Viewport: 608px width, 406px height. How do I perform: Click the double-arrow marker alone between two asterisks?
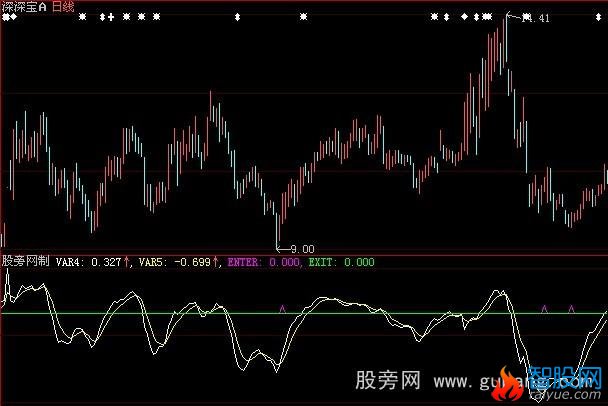coord(238,17)
